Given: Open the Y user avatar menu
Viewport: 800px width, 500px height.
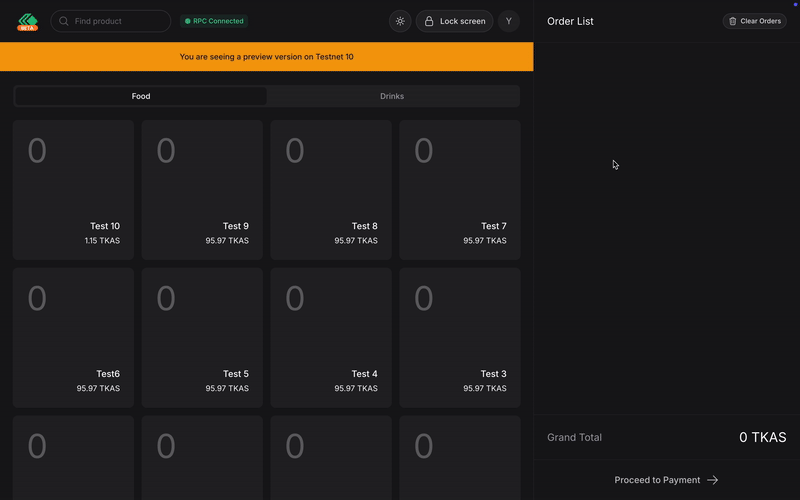Looking at the screenshot, I should (x=509, y=21).
